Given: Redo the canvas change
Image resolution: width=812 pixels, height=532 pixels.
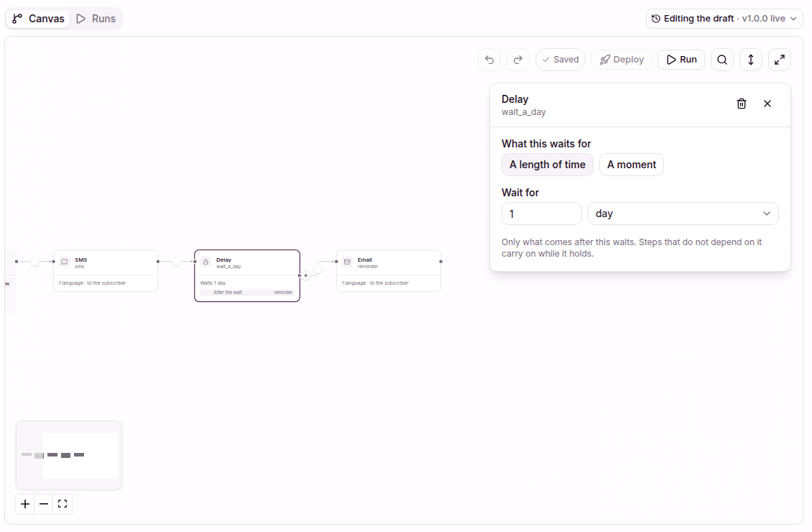Looking at the screenshot, I should (x=518, y=60).
